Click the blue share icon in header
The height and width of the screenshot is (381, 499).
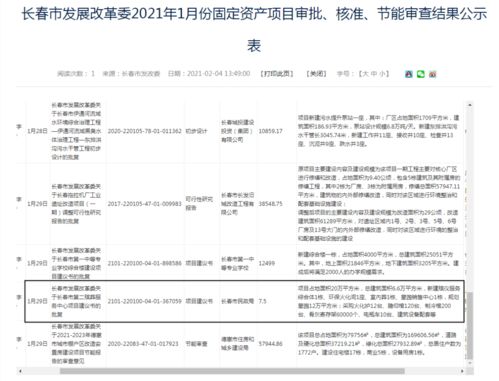coord(409,74)
